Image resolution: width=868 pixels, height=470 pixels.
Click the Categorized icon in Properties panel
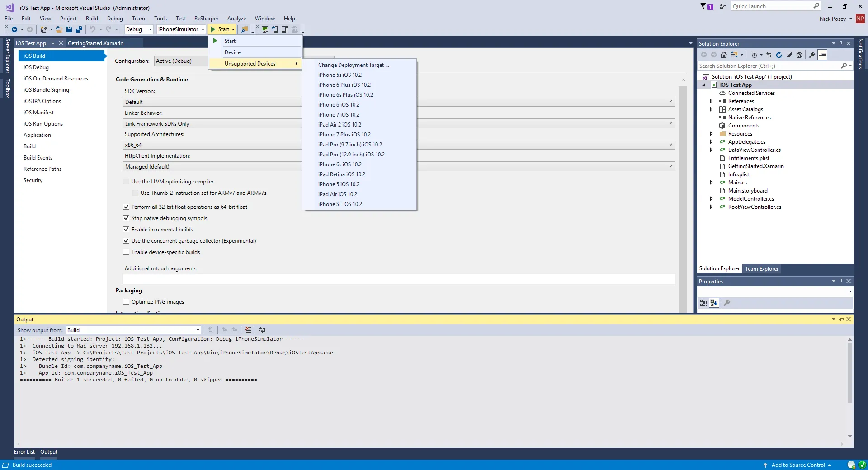pyautogui.click(x=703, y=303)
